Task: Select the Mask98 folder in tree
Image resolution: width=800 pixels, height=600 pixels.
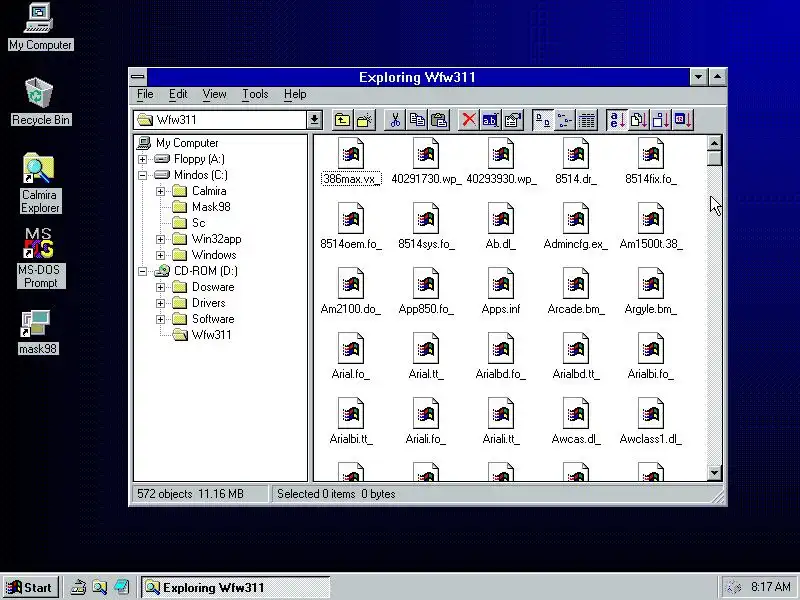Action: pos(211,207)
